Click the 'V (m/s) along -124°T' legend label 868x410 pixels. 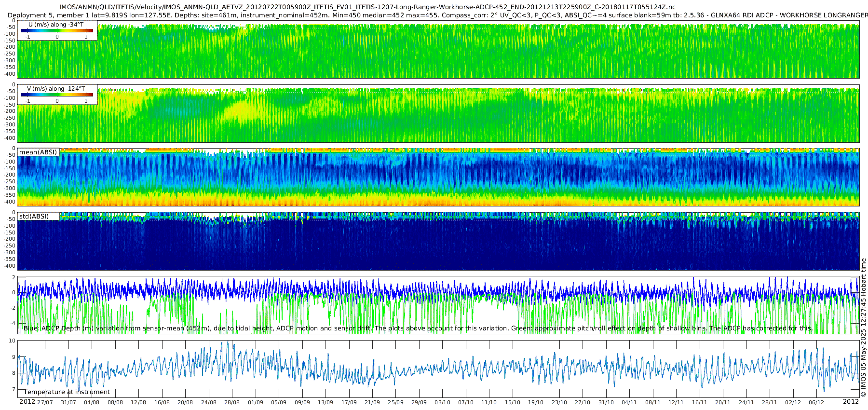(x=56, y=89)
